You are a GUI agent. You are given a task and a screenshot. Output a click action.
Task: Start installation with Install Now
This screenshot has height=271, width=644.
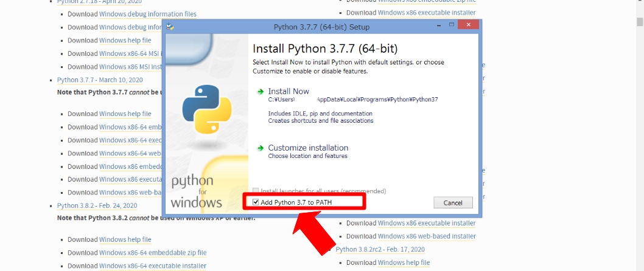pyautogui.click(x=289, y=91)
